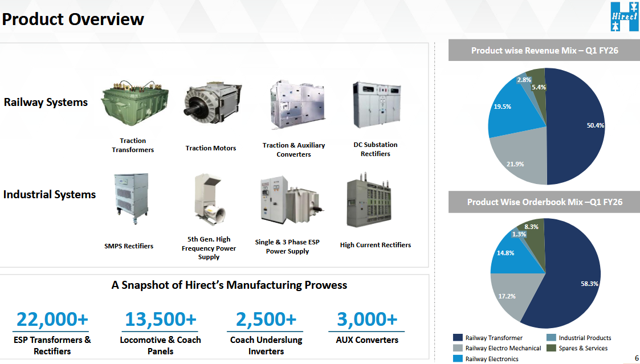Click the Railway Transformer legend color swatch

(x=458, y=337)
